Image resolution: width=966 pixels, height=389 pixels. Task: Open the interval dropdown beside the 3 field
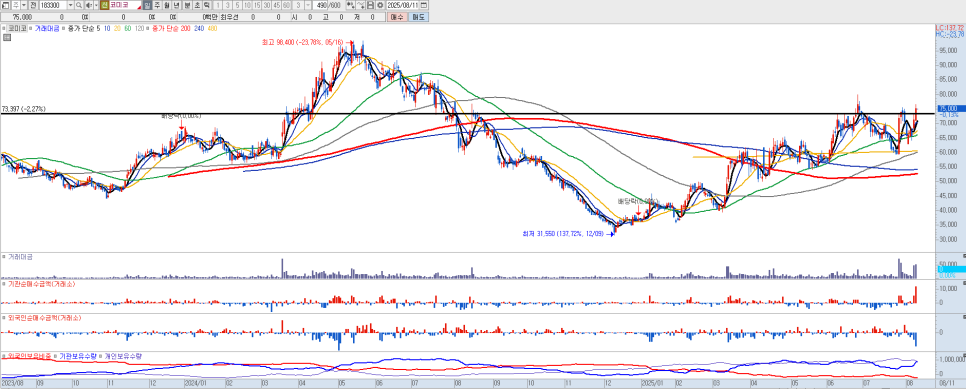pos(308,5)
